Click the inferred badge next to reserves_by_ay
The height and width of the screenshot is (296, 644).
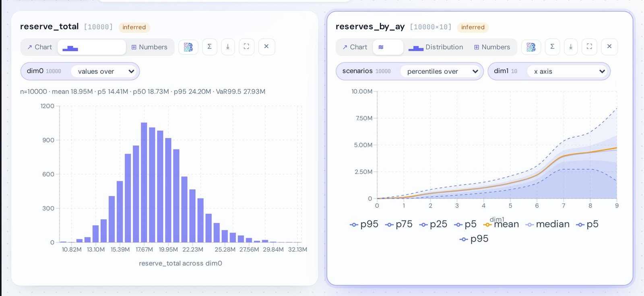tap(473, 27)
